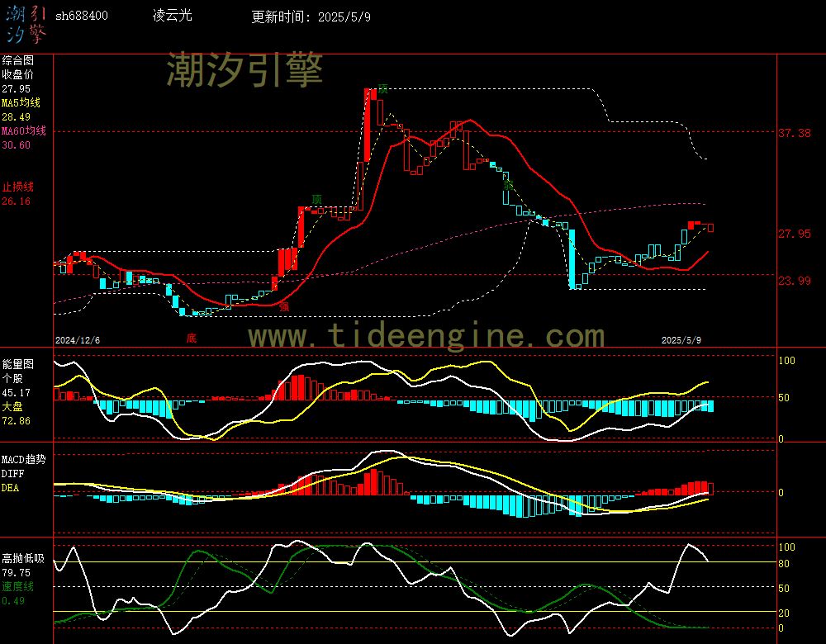
Task: Click the end date 2025/5/9 below candlesticks
Action: click(x=681, y=340)
